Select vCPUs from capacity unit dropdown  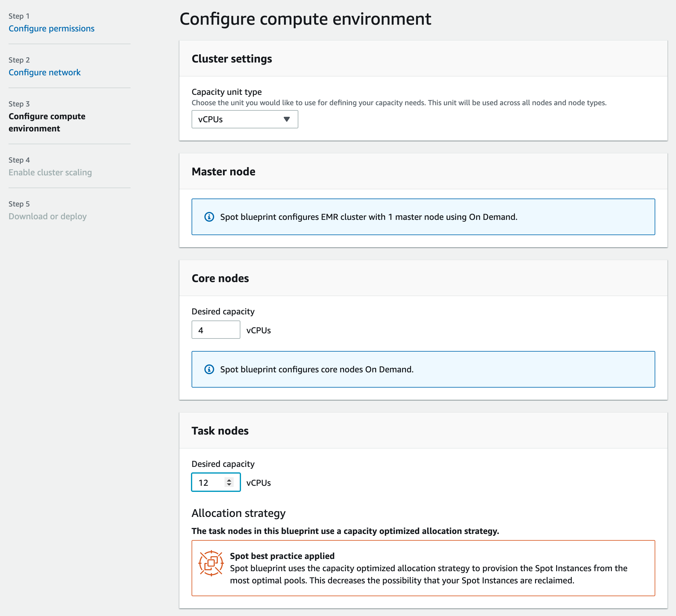(x=244, y=119)
